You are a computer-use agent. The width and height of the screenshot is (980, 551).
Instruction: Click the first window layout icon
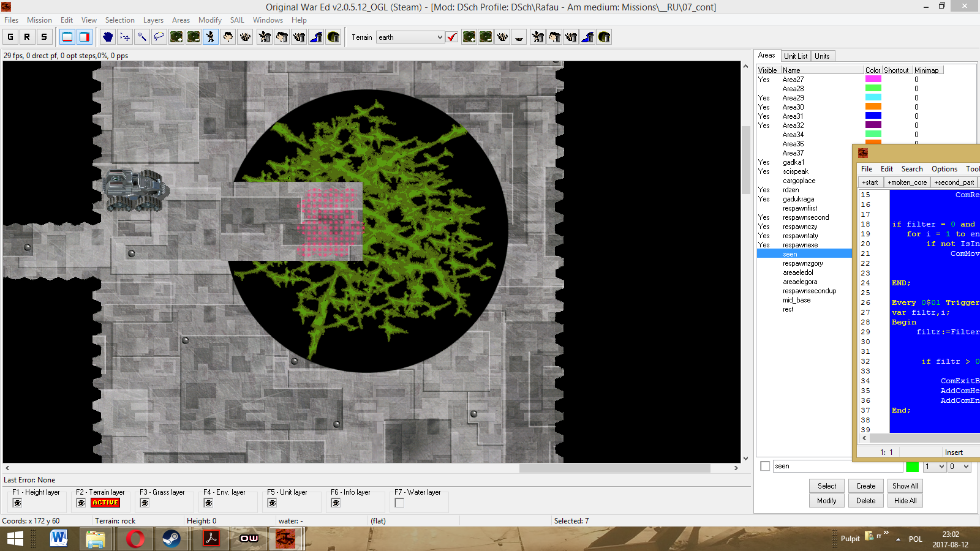click(x=67, y=37)
